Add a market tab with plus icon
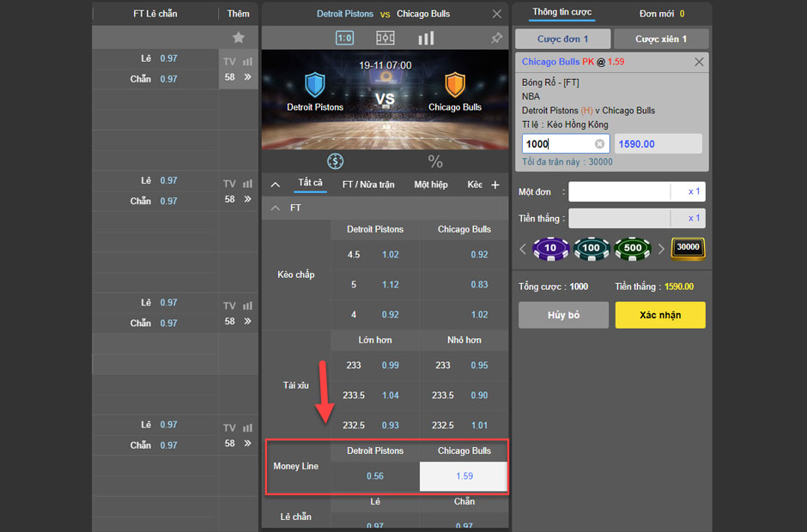The image size is (807, 532). [495, 184]
